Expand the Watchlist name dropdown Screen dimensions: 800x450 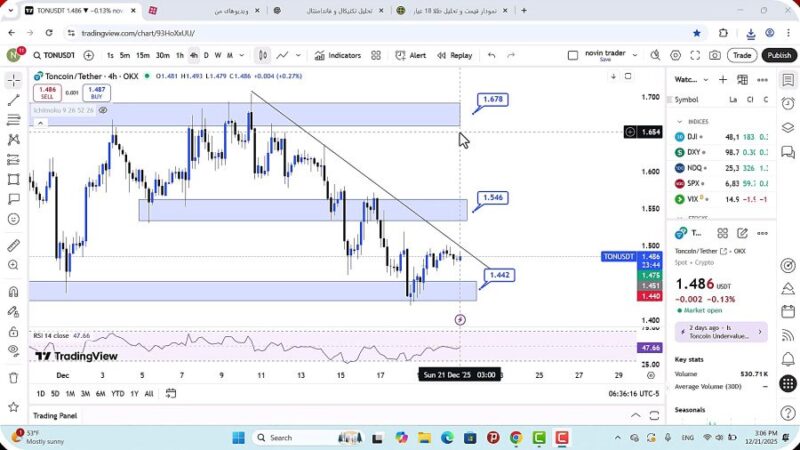point(705,79)
